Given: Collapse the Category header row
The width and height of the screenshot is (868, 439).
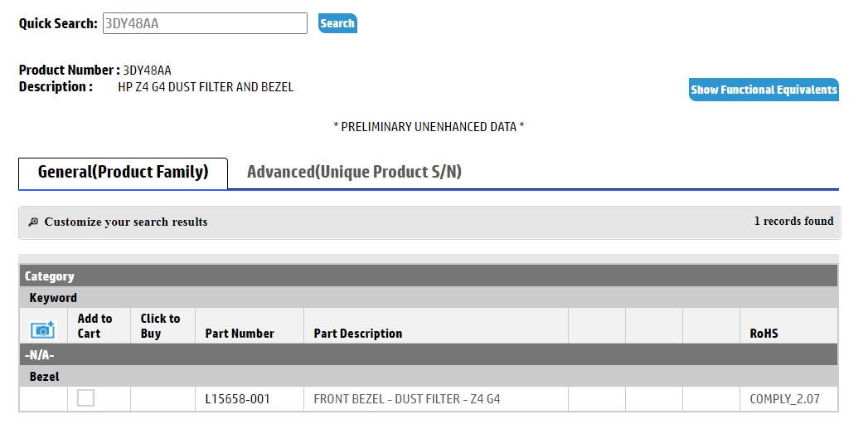Looking at the screenshot, I should [x=50, y=276].
